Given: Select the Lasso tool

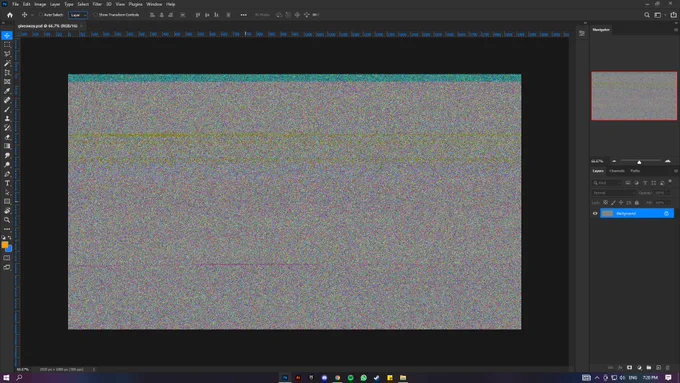Looking at the screenshot, I should [x=7, y=54].
